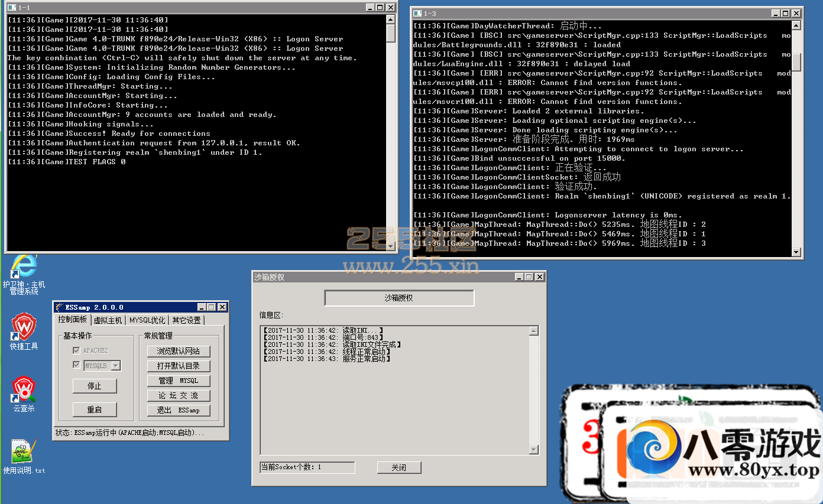
Task: Toggle the APACHE2 checkbox
Action: (76, 351)
